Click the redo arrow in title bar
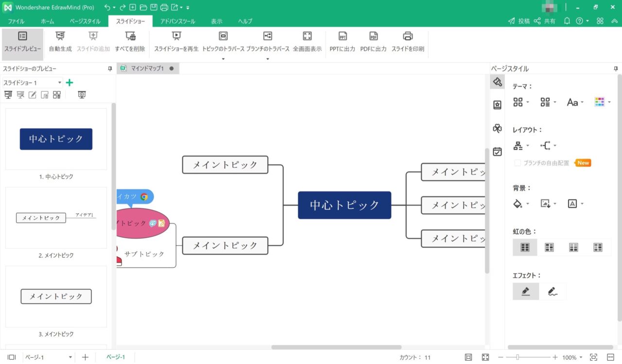 pyautogui.click(x=123, y=7)
